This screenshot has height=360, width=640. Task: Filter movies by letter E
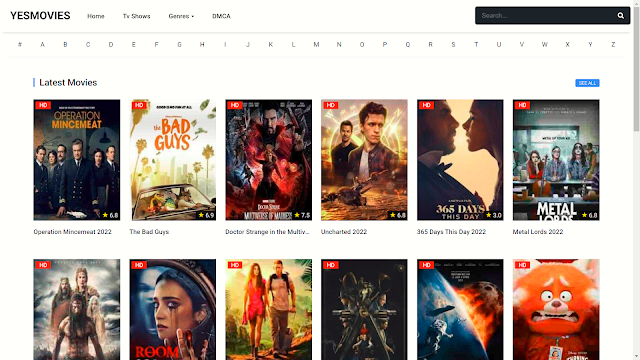(133, 44)
